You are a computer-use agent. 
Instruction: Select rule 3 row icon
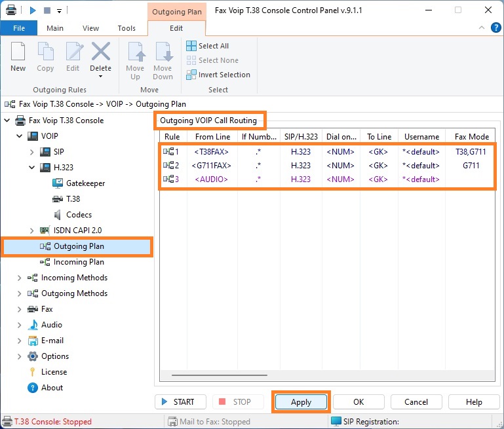pyautogui.click(x=168, y=179)
